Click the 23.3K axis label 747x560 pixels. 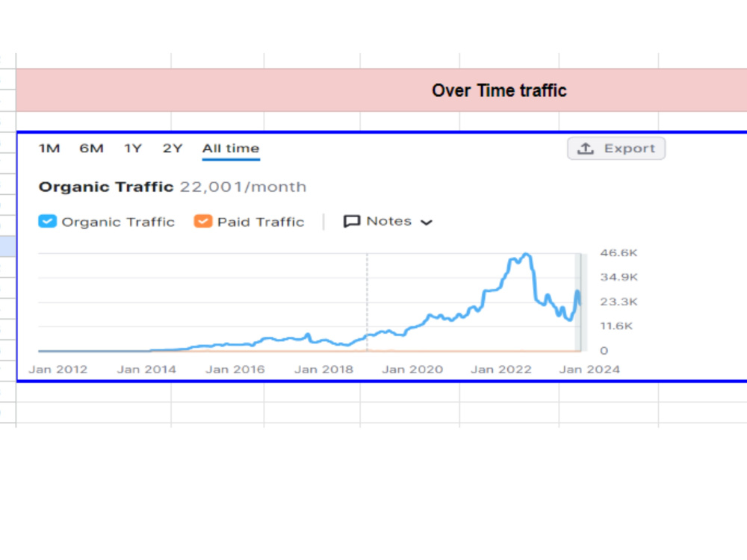point(619,302)
